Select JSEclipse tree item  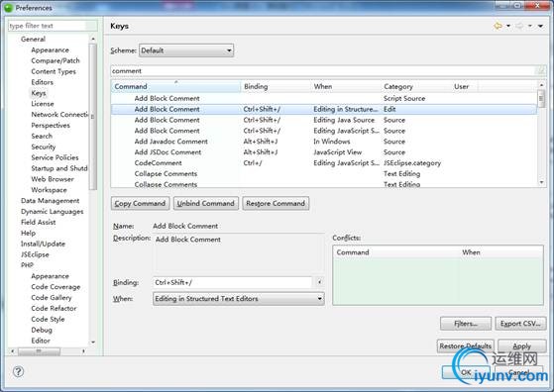(x=35, y=254)
